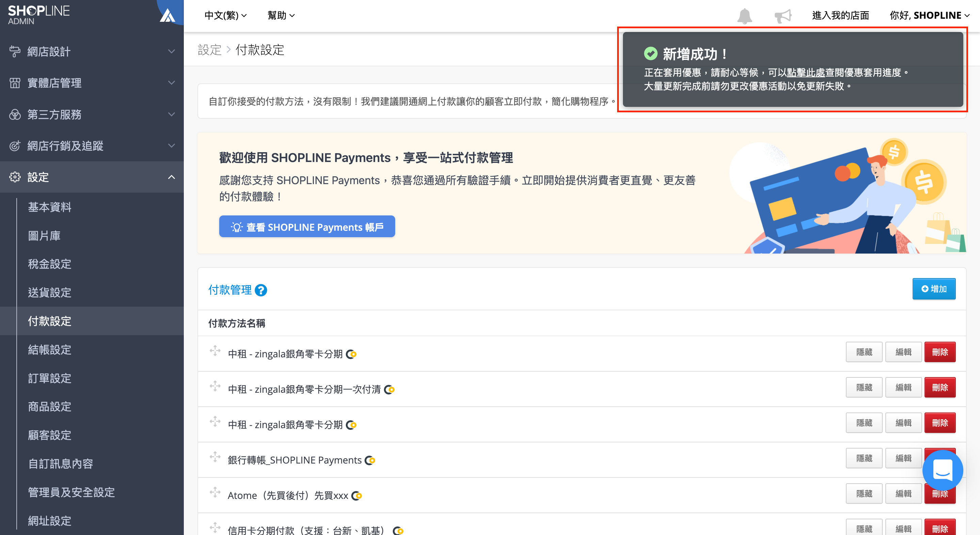Hide the 銀行轉帳_SHOPLINE Payments method

click(864, 458)
